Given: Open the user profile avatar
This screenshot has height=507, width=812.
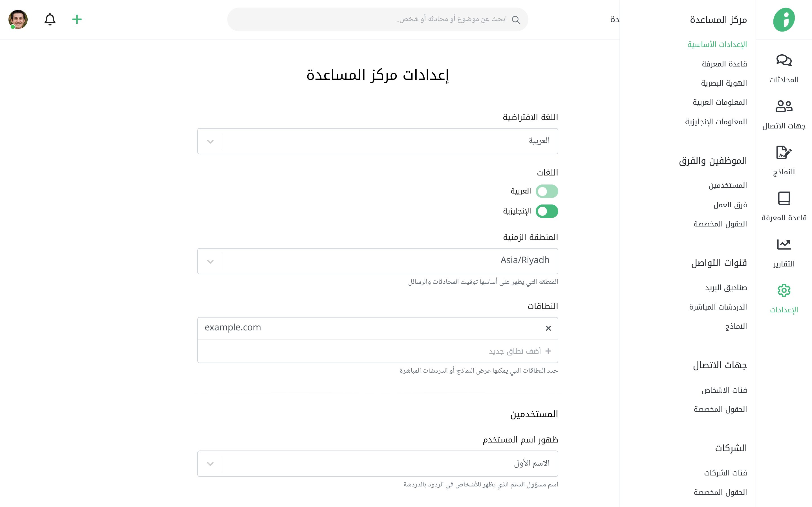Looking at the screenshot, I should click(x=18, y=19).
